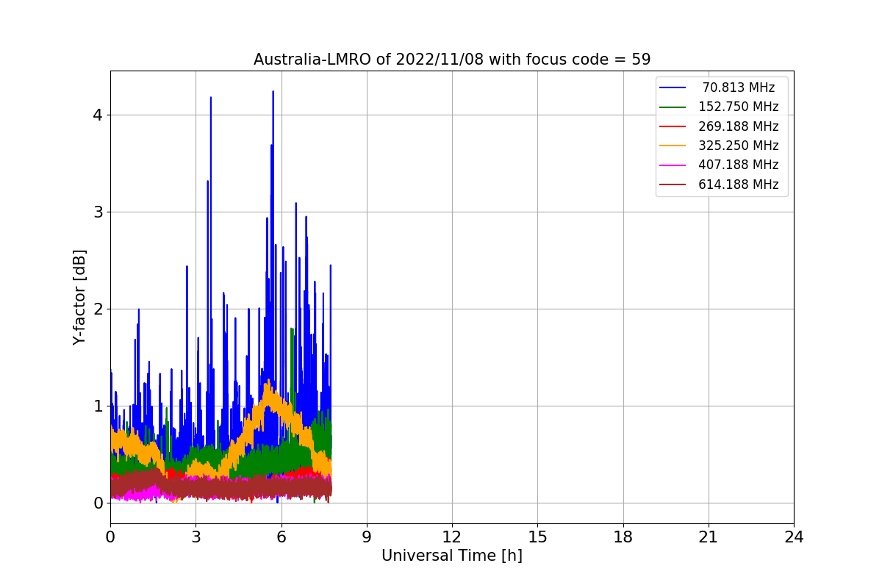Viewport: 882px width, 588px height.
Task: Click the tallest blue peak above 4 dB
Action: click(x=273, y=93)
